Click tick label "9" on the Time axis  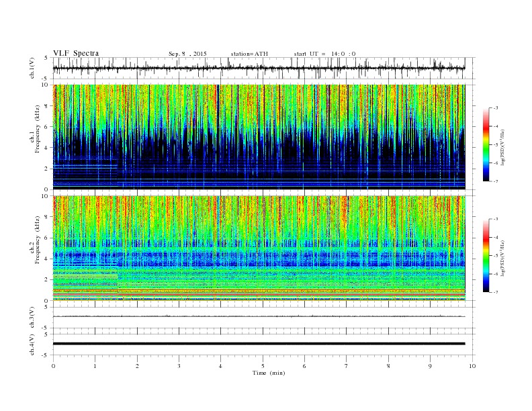click(x=430, y=366)
